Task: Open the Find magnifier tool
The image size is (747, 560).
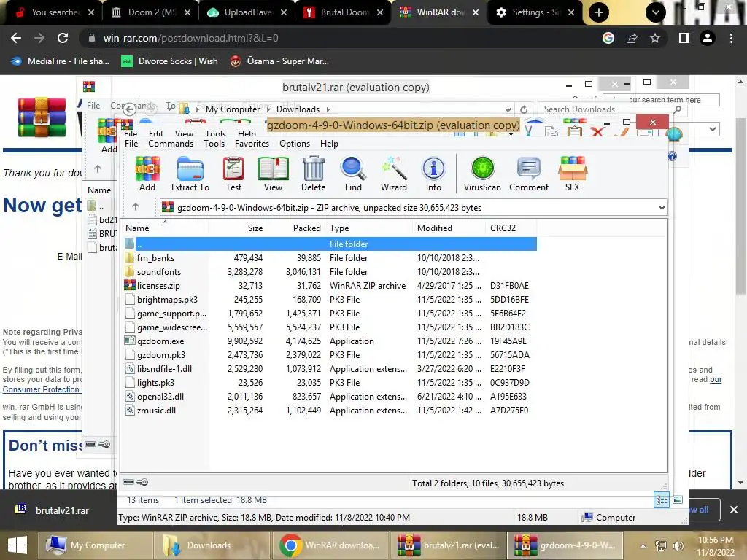Action: click(x=353, y=174)
